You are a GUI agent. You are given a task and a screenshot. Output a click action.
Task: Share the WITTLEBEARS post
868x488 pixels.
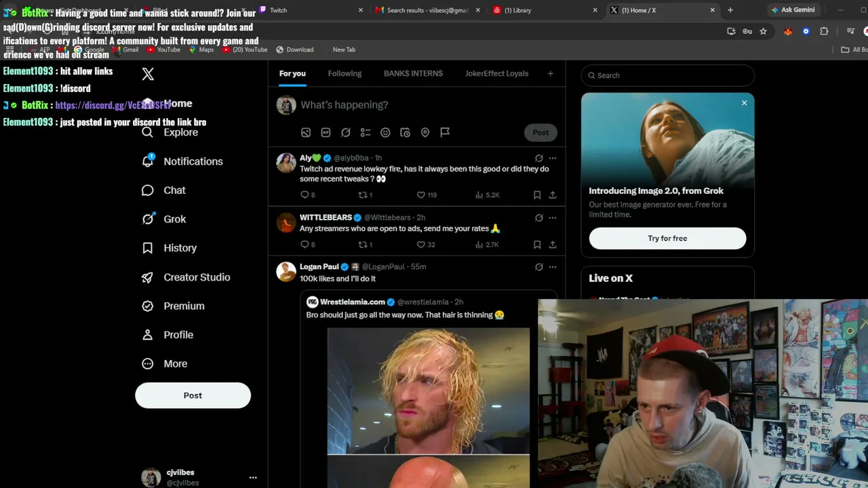pos(553,245)
